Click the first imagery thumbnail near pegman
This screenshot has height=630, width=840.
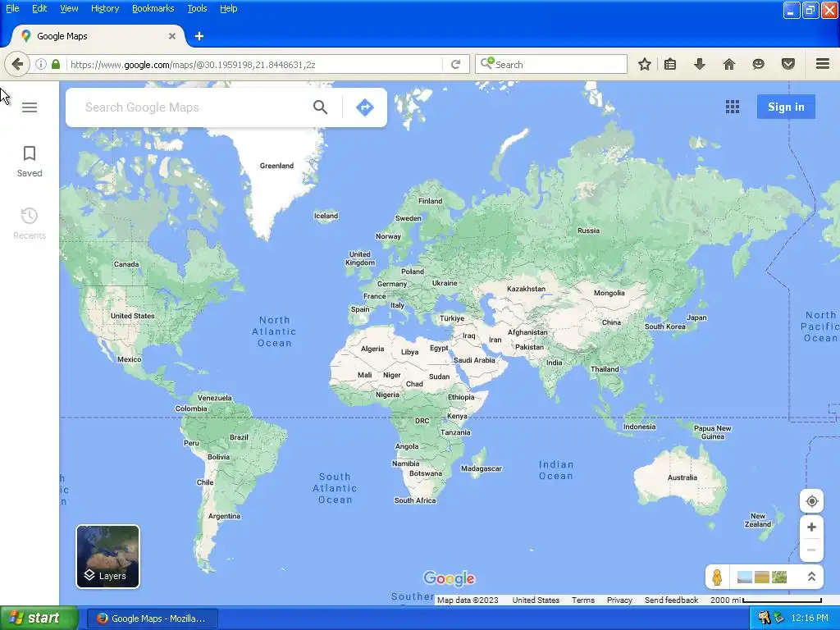[x=745, y=577]
